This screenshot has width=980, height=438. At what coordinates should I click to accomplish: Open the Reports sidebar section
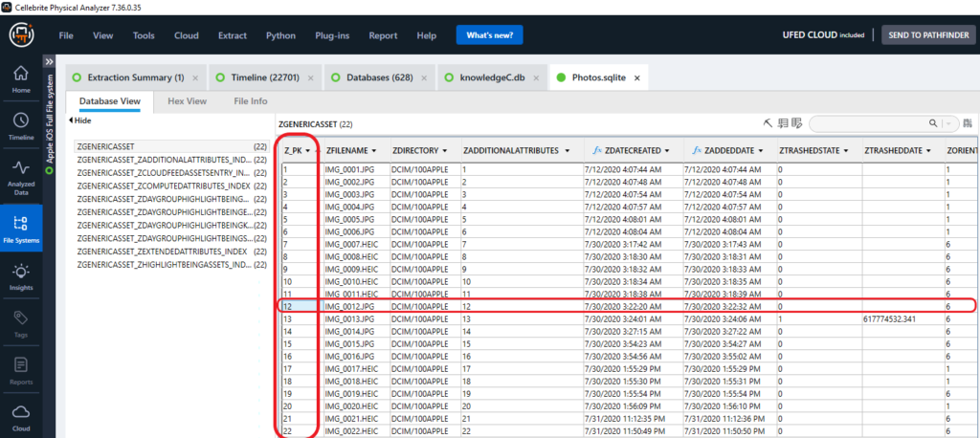pos(21,371)
